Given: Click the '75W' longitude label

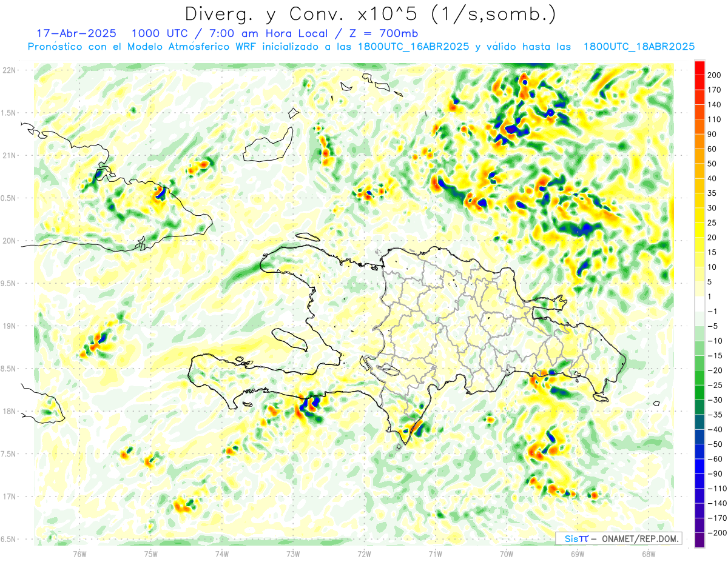Looking at the screenshot, I should click(151, 554).
